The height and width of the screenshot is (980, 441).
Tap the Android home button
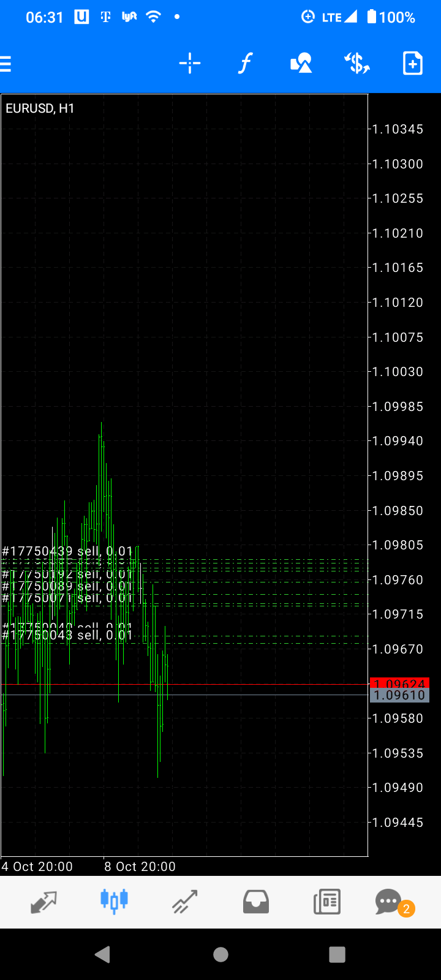pos(221,954)
